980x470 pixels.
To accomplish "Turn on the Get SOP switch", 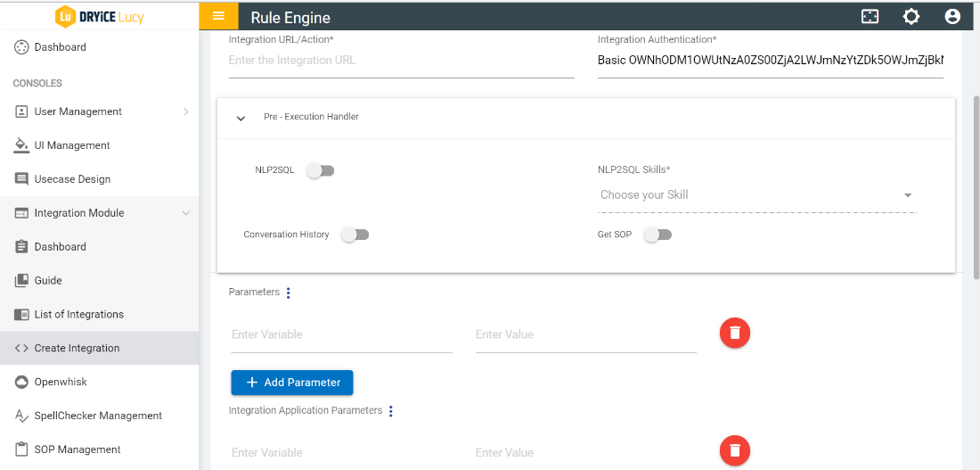I will click(x=657, y=235).
